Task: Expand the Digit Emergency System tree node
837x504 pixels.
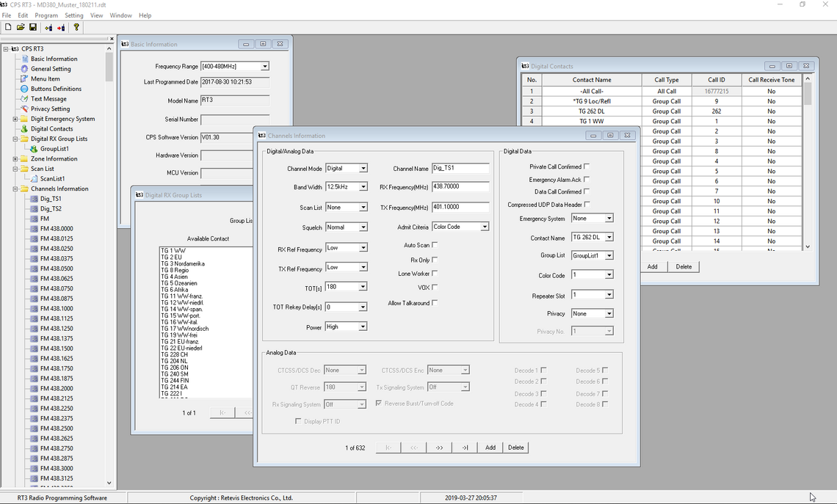Action: point(15,119)
